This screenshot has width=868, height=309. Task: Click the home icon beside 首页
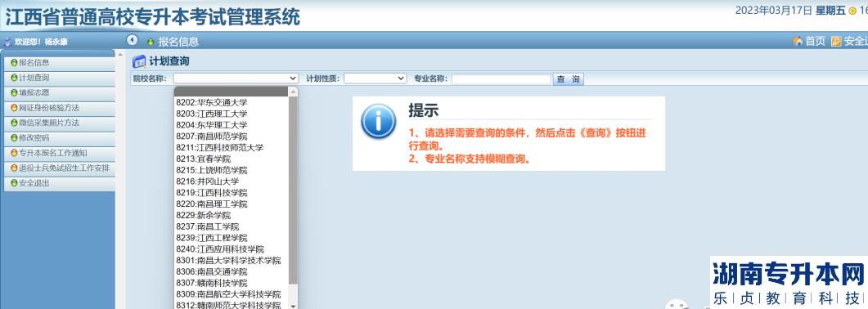point(798,41)
